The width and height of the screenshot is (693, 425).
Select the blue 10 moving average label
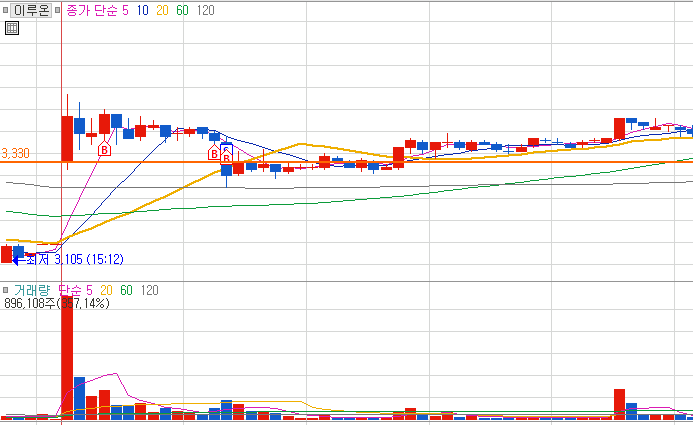(x=142, y=10)
